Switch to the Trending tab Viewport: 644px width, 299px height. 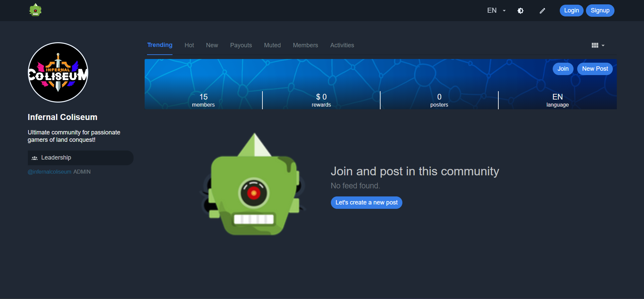point(160,45)
